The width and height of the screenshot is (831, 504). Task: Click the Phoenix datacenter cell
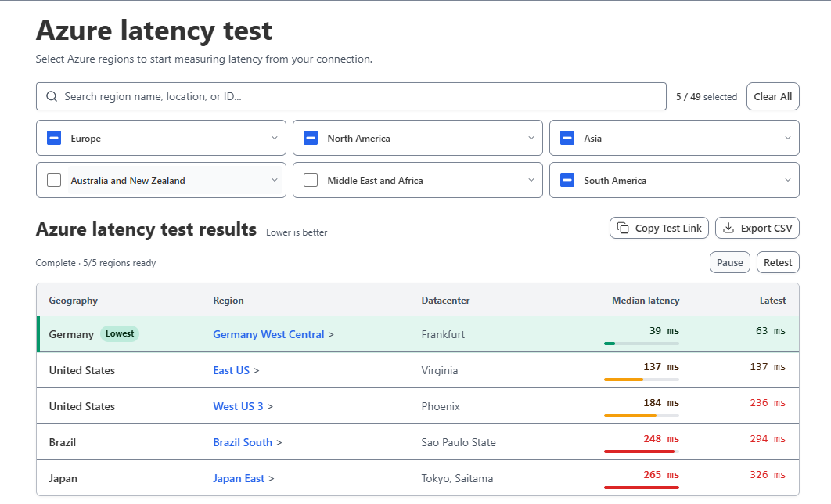[x=441, y=406]
